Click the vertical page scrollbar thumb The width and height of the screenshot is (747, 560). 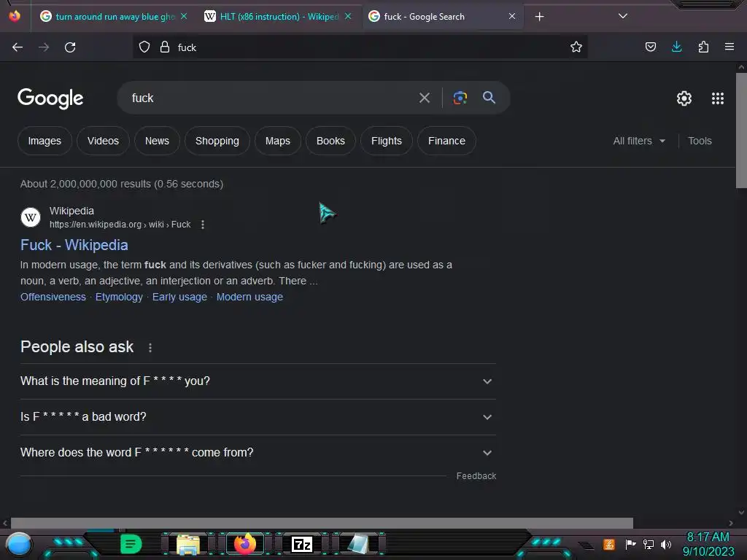pos(741,131)
